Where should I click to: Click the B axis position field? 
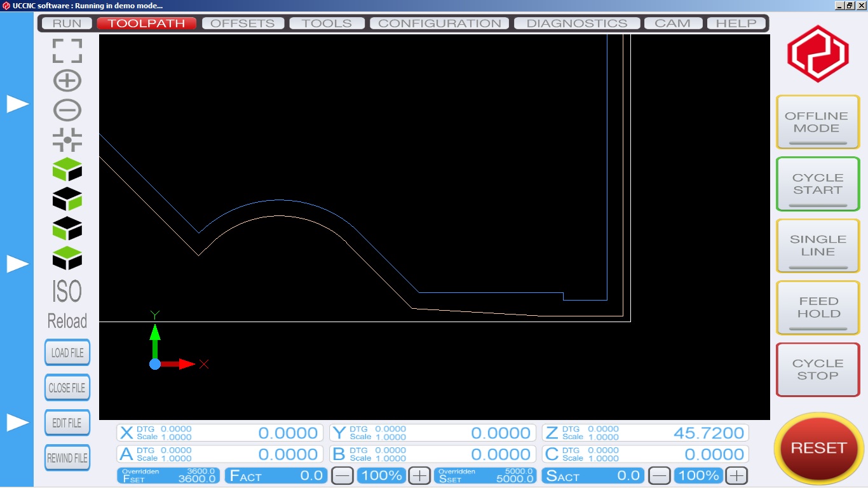pyautogui.click(x=431, y=454)
